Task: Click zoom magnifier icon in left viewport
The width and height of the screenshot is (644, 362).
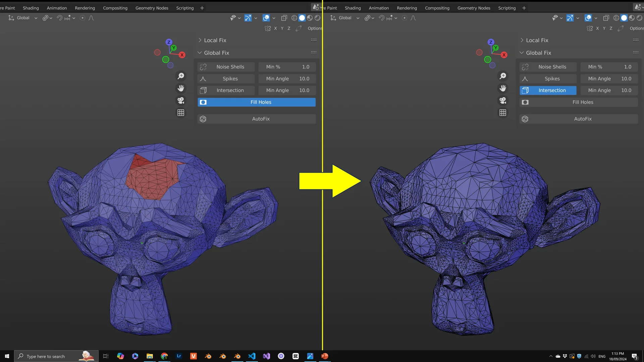Action: 181,76
